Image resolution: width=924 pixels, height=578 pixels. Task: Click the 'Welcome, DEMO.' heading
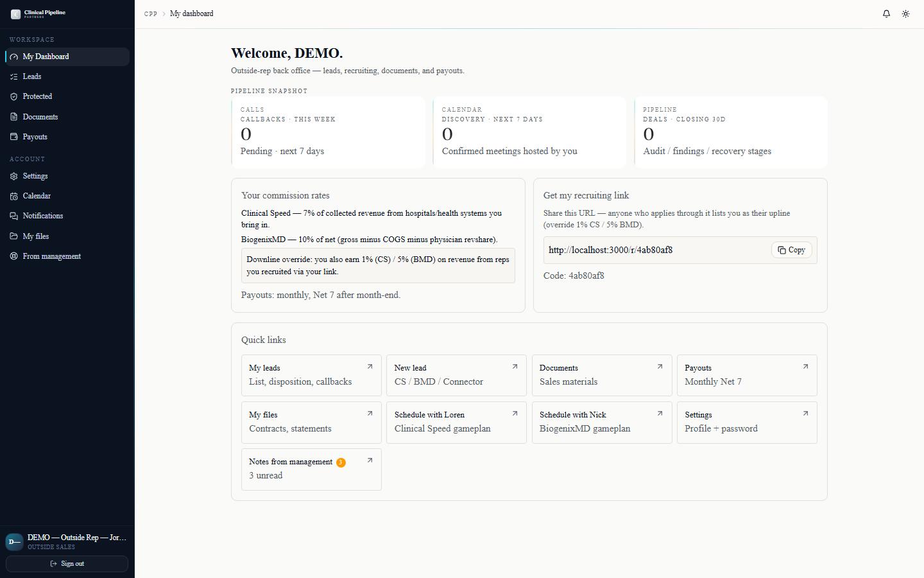[x=287, y=53]
